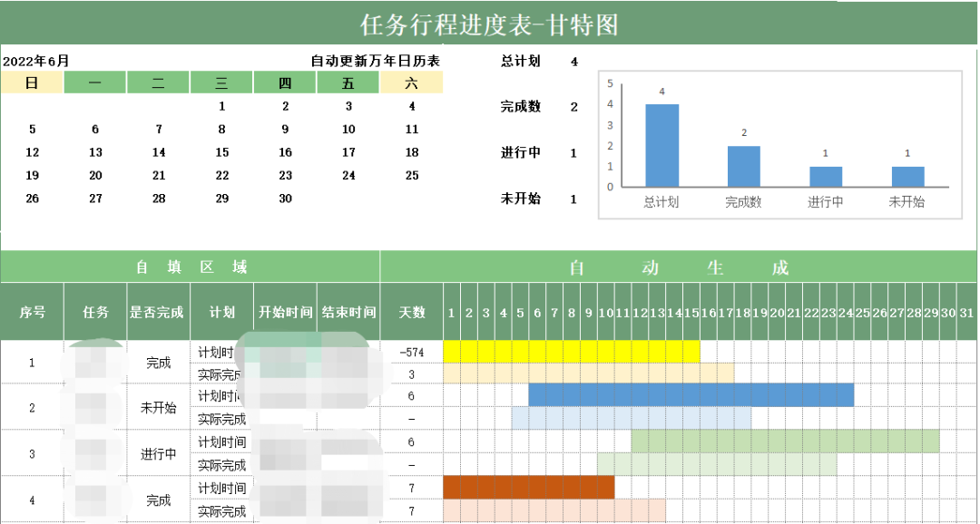Click day 31 in the Gantt header row
The height and width of the screenshot is (524, 980).
(966, 312)
